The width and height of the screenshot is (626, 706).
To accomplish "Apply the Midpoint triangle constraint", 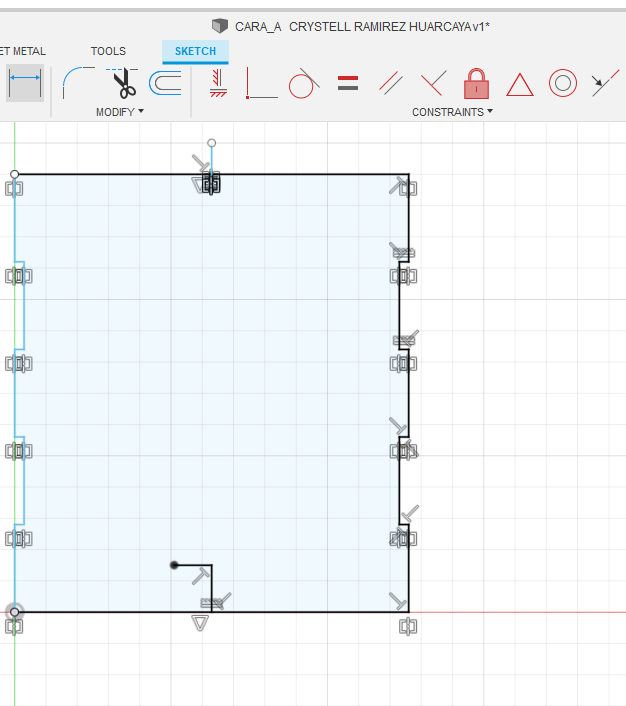I will (520, 85).
